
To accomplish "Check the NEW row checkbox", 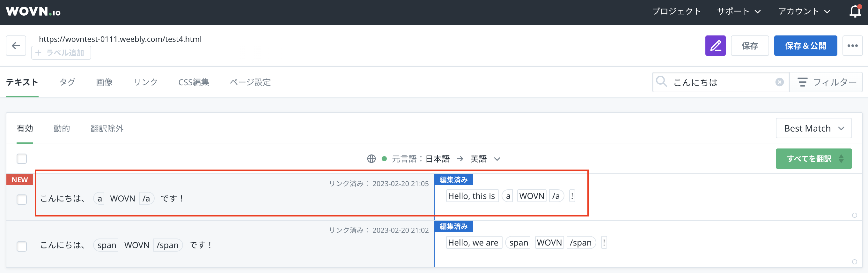I will pos(22,200).
